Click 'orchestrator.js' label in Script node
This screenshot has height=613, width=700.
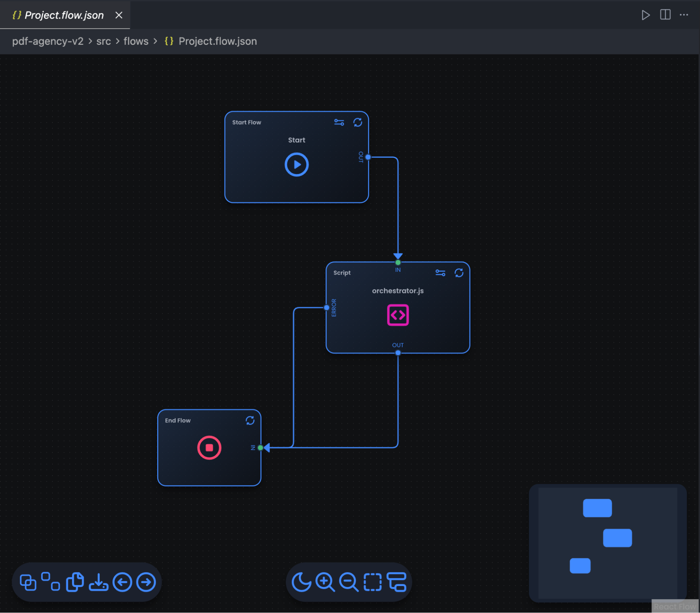tap(398, 291)
